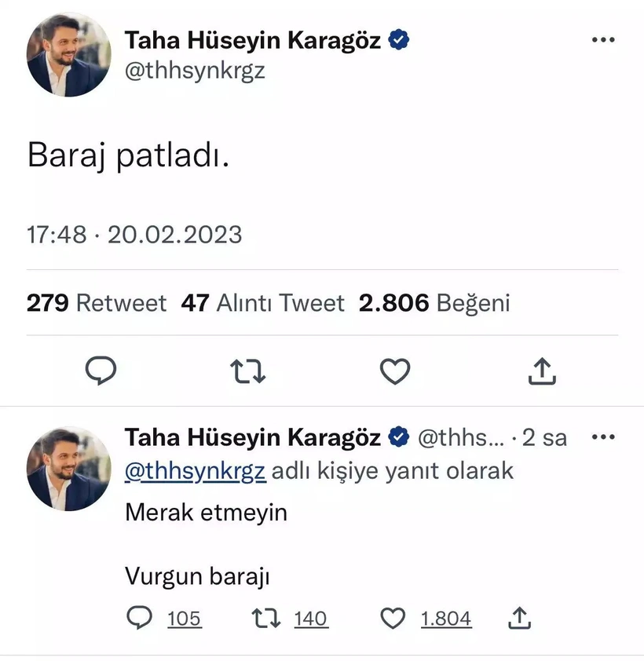Click the @thhsynkrgz mention link in reply
Viewport: 644px width, 661px height.
coord(196,471)
